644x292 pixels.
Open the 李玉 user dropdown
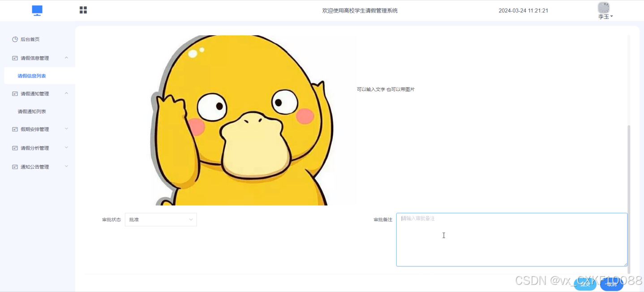click(605, 17)
